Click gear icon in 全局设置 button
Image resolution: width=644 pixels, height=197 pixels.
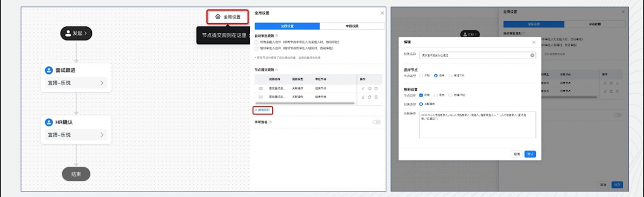(218, 17)
